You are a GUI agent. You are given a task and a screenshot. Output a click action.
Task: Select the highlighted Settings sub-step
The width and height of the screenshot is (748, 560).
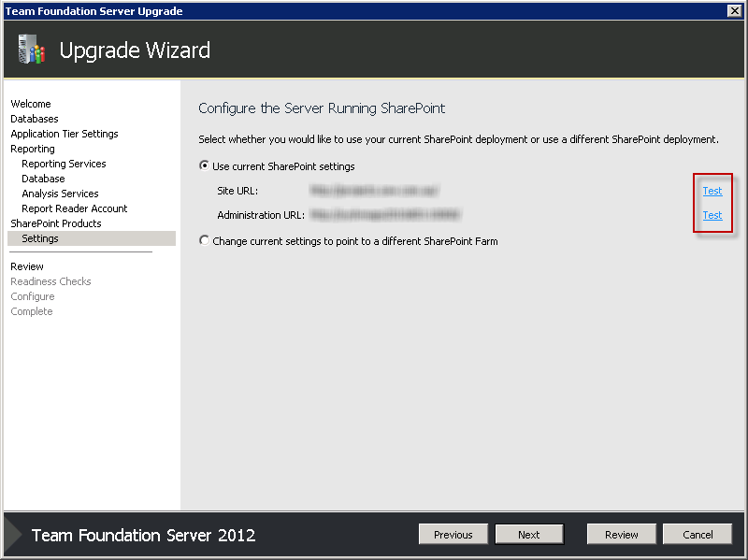[x=92, y=238]
